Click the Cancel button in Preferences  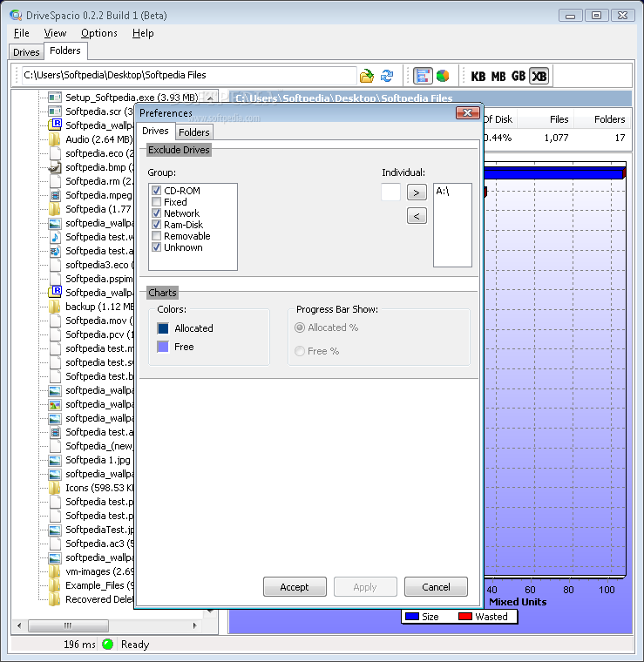436,587
